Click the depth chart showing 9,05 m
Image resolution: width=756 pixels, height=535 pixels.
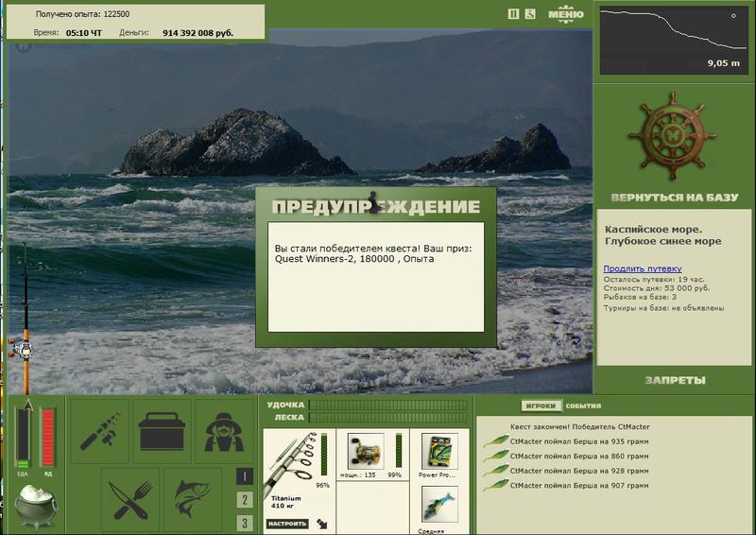tap(674, 40)
